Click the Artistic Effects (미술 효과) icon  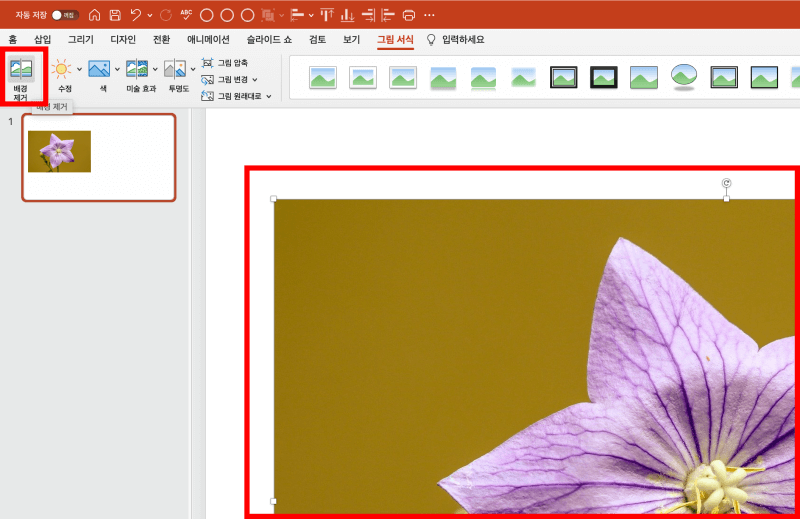coord(137,69)
